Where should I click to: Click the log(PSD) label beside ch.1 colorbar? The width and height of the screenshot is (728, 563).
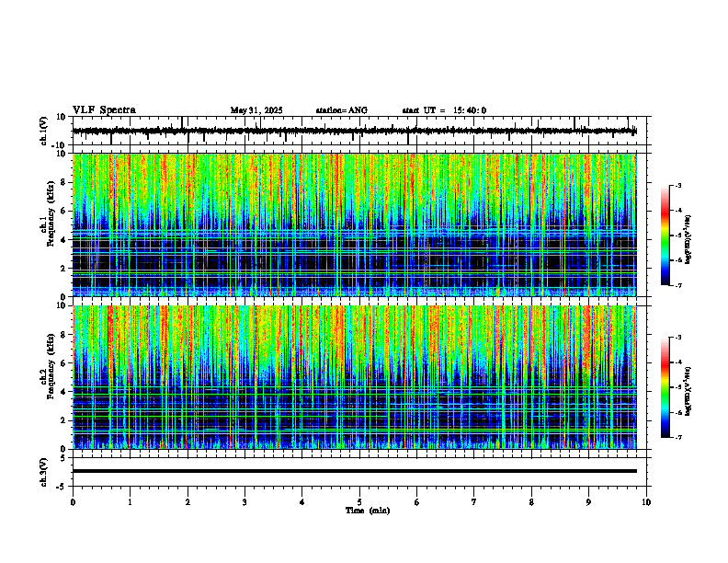tap(688, 240)
